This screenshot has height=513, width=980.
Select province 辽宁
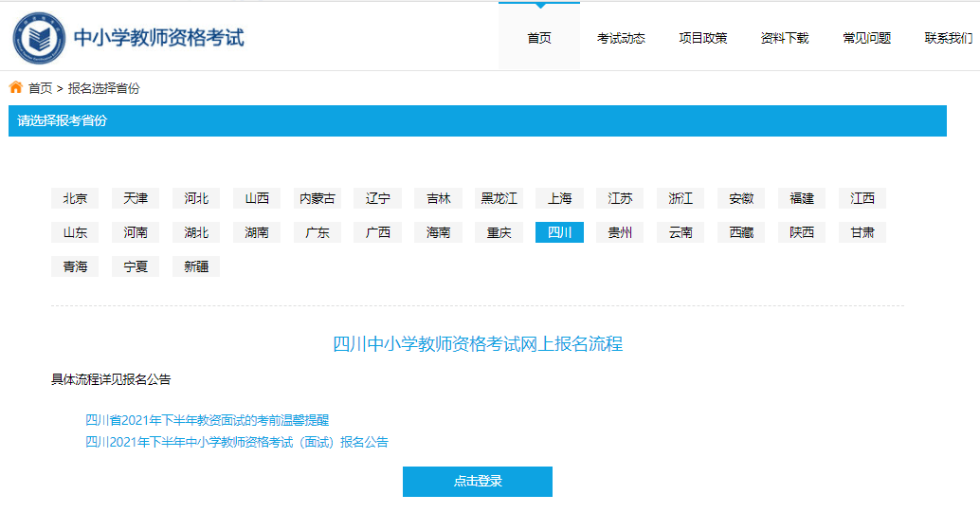[x=378, y=198]
